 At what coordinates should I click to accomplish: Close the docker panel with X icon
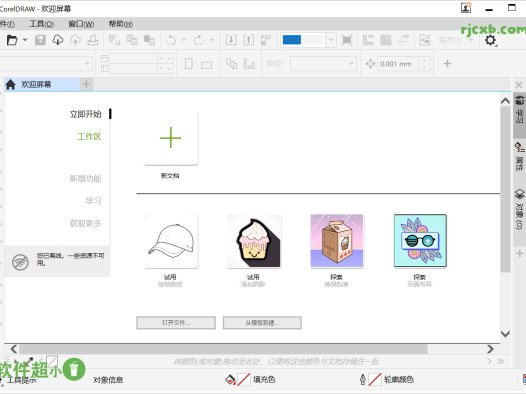519,85
